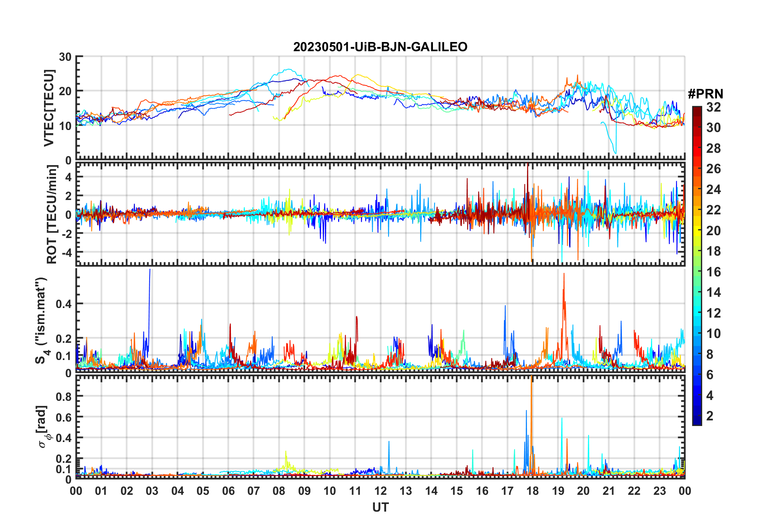Click the dark red top of the PRN colorbar

pyautogui.click(x=697, y=112)
